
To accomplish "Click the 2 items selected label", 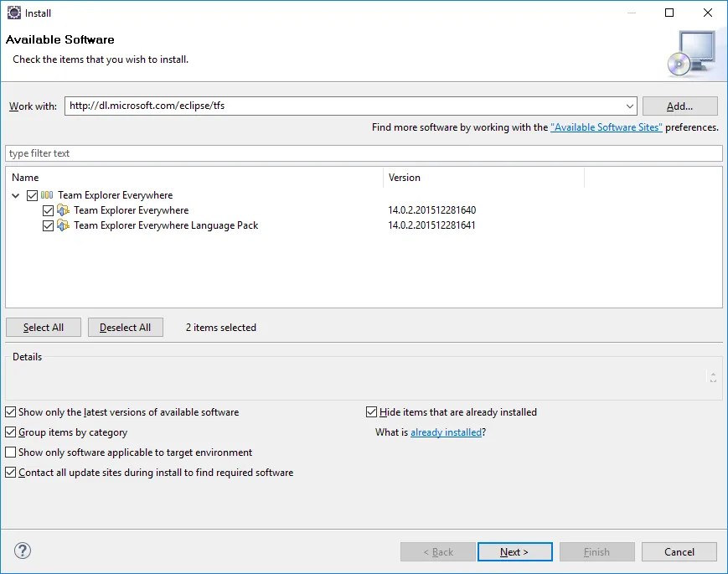I will pyautogui.click(x=221, y=328).
